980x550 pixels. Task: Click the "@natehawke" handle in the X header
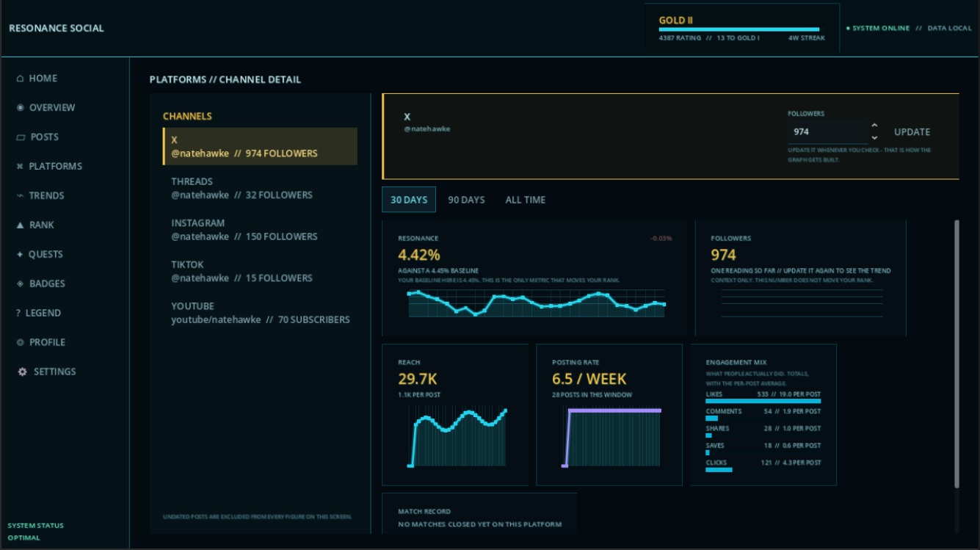tap(427, 129)
